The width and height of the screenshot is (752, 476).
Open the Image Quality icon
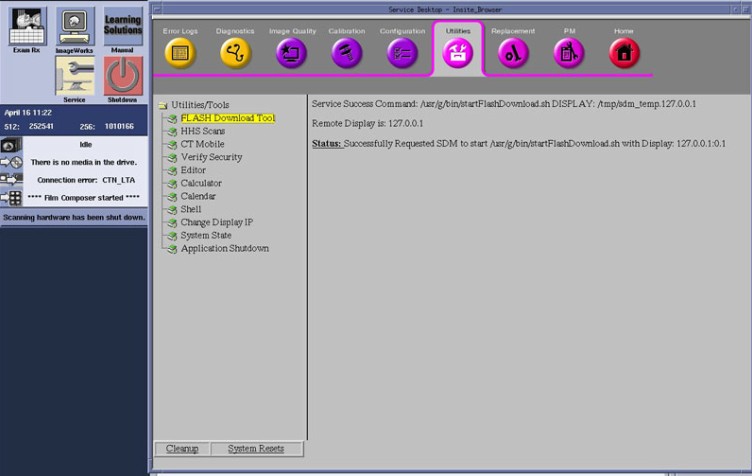pos(292,53)
